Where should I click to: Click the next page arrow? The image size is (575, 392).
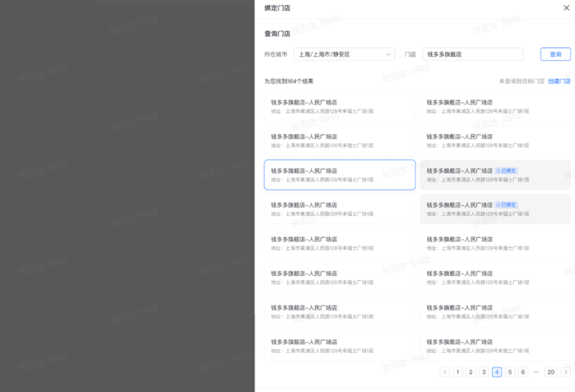click(566, 372)
